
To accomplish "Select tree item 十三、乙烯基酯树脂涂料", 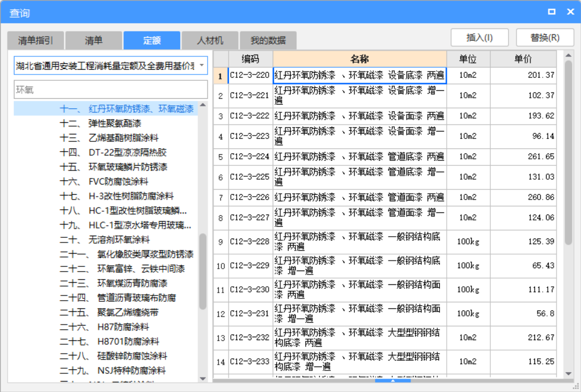I will (109, 138).
